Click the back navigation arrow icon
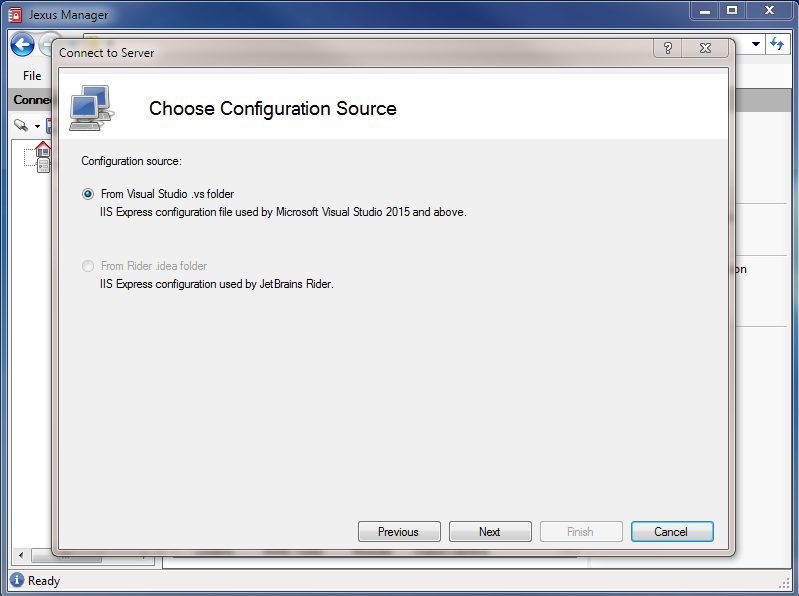 coord(22,45)
